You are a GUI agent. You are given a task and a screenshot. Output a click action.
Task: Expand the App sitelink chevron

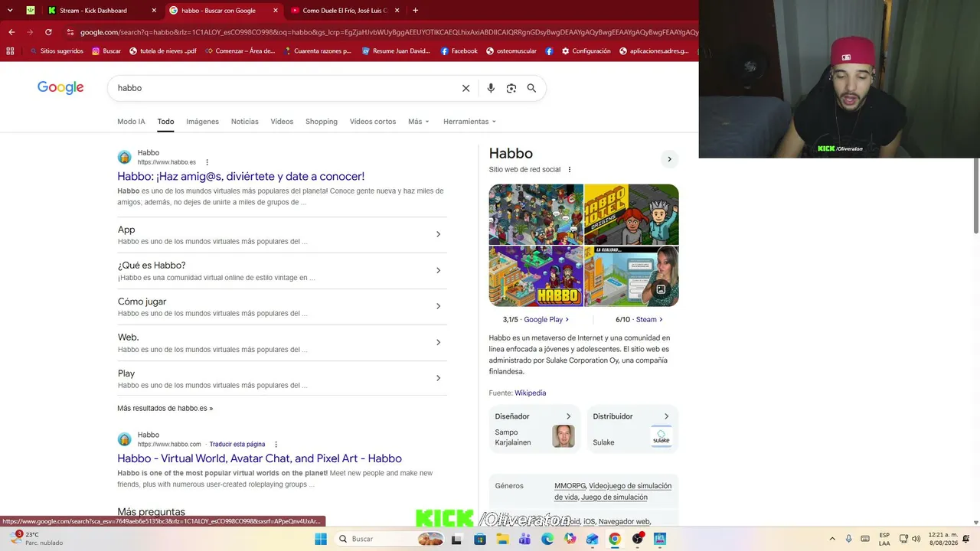pos(438,234)
